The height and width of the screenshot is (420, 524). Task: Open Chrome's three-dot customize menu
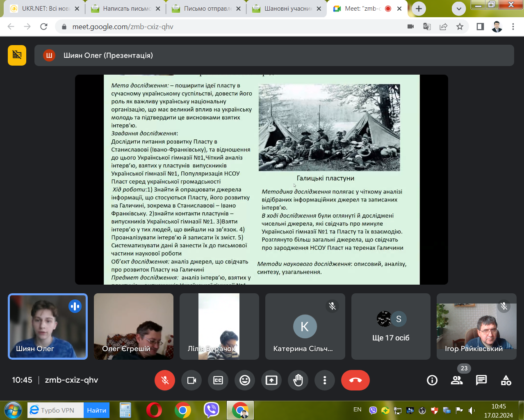pos(513,27)
